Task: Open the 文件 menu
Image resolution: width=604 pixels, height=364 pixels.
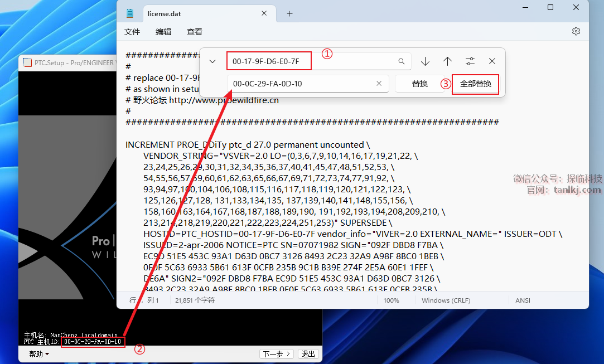Action: pos(132,32)
